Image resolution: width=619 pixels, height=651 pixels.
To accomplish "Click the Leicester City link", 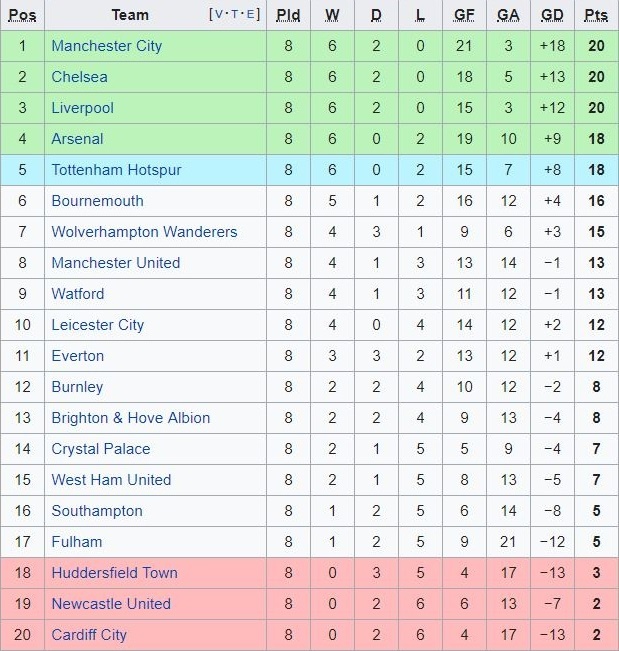I will click(x=97, y=325).
